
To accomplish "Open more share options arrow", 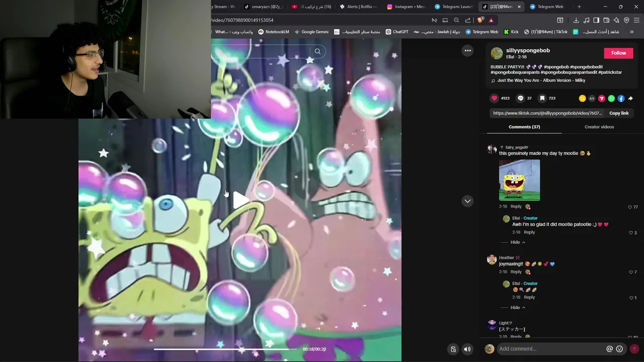I will 630,99.
